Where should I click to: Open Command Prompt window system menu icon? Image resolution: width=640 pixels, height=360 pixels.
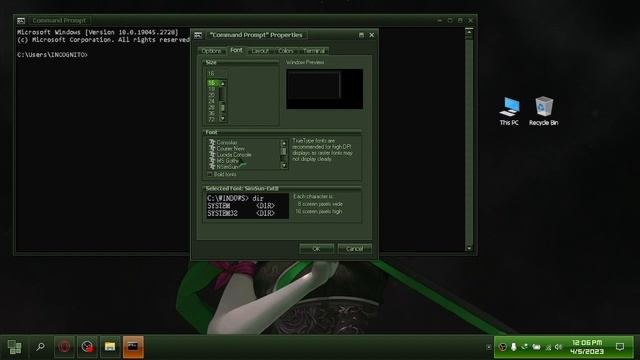(x=21, y=20)
